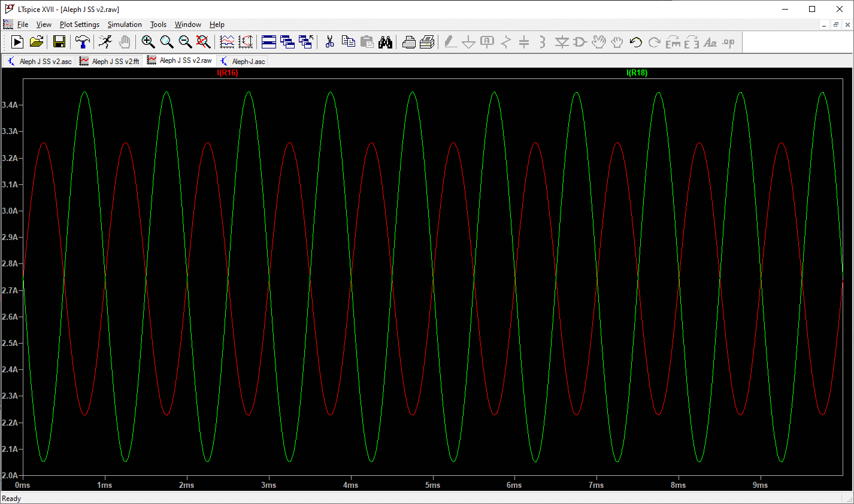Click the red I(R16) trace label
This screenshot has width=854, height=504.
[x=228, y=72]
